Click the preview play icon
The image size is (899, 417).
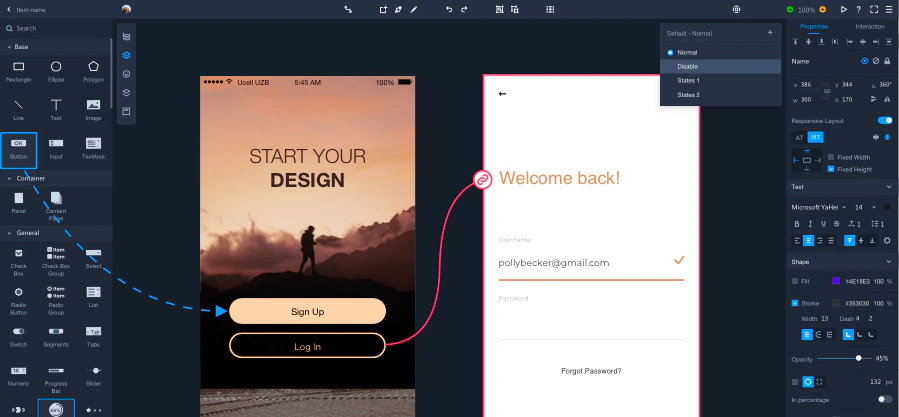pyautogui.click(x=844, y=9)
